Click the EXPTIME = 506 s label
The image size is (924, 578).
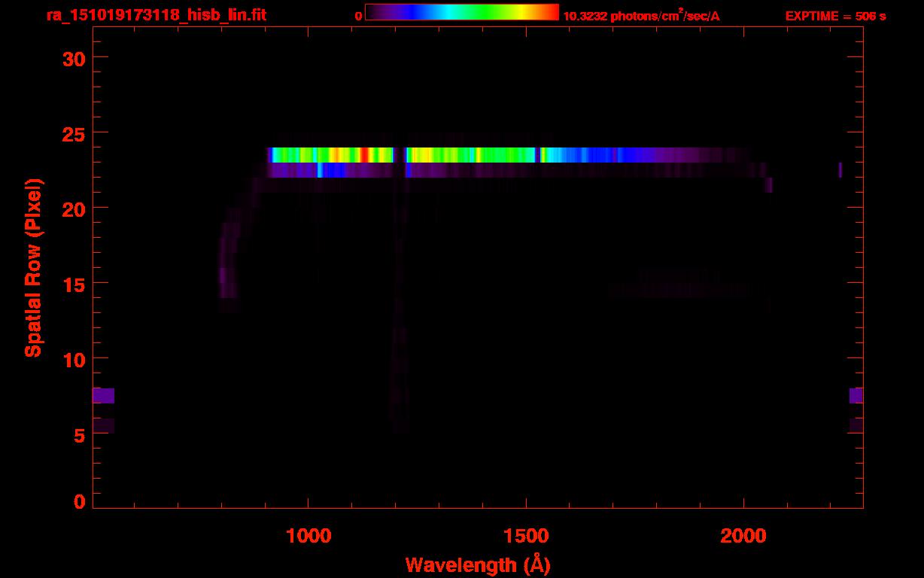point(835,16)
